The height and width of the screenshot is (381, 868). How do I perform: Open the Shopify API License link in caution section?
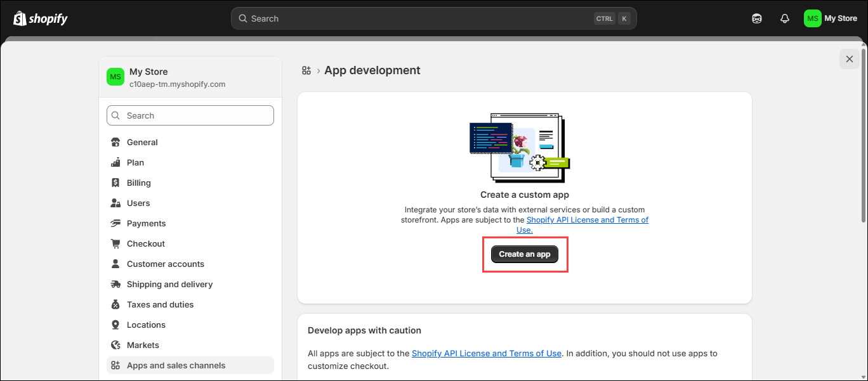coord(486,353)
